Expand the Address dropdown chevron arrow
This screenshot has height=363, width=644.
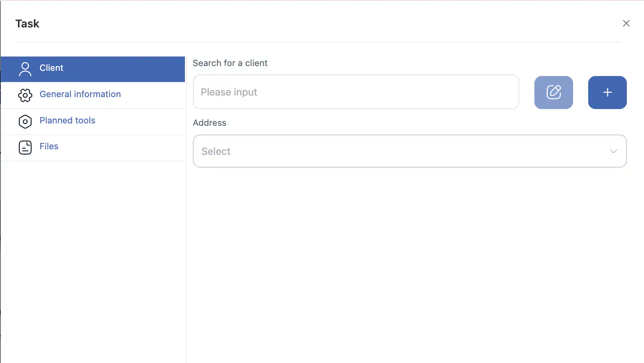tap(613, 151)
